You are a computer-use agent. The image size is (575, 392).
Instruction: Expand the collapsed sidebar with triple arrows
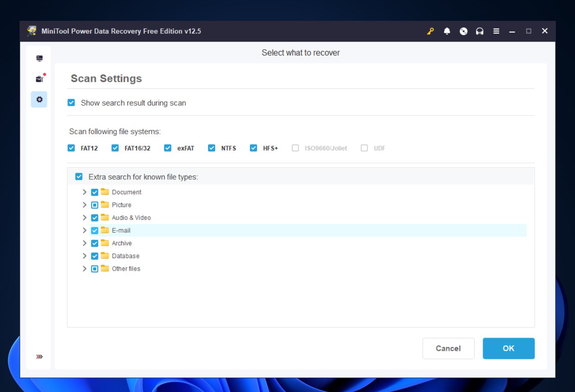pos(39,356)
